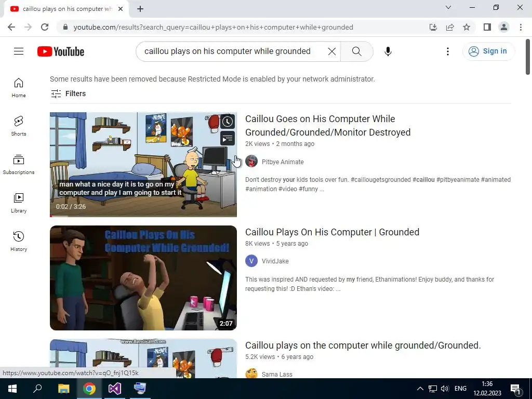Open the Filters options
The image size is (532, 399).
tap(68, 94)
